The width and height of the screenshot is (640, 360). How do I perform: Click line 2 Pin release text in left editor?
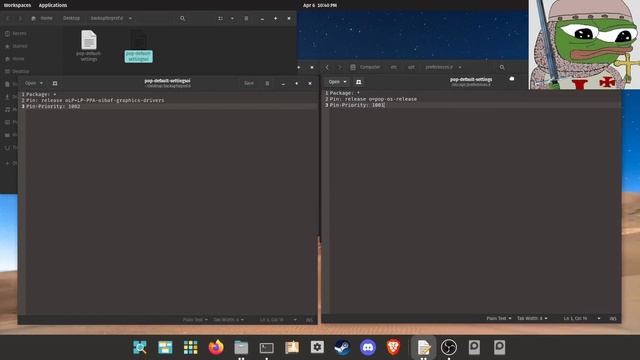click(95, 100)
